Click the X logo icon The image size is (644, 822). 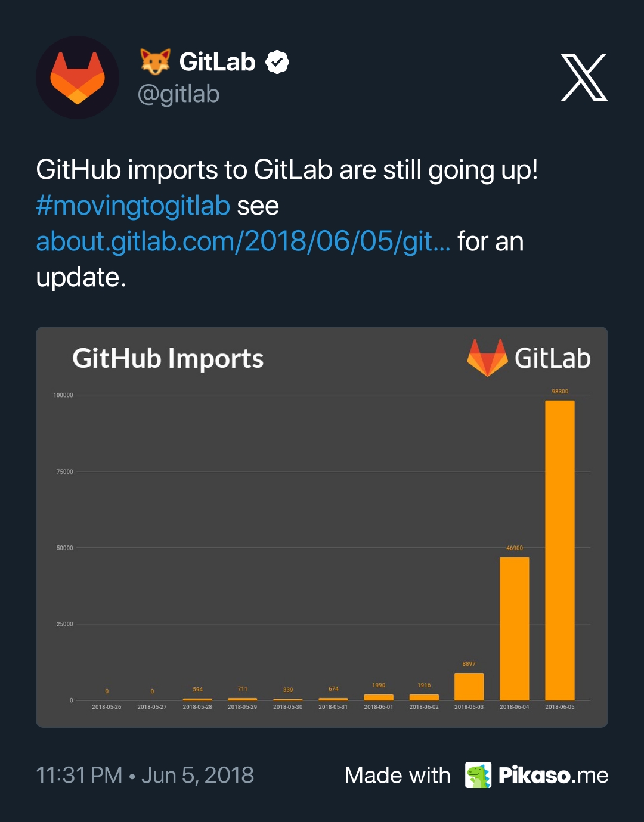pyautogui.click(x=584, y=77)
